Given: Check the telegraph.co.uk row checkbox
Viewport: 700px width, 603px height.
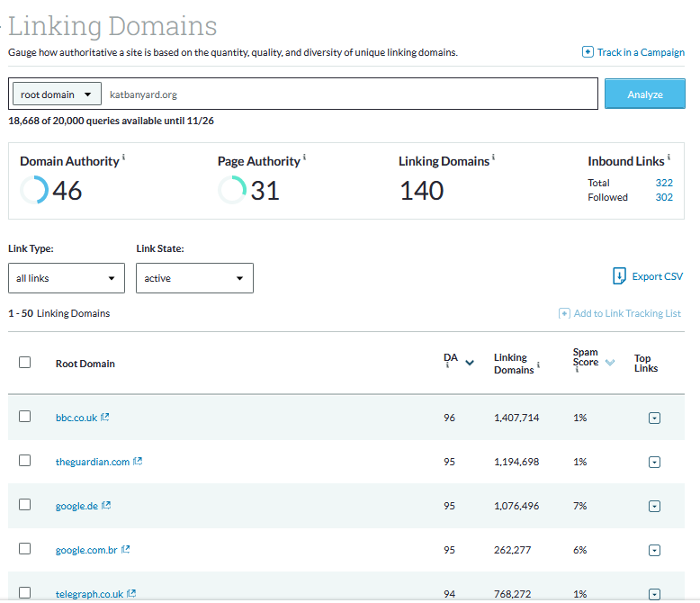Looking at the screenshot, I should [x=25, y=593].
